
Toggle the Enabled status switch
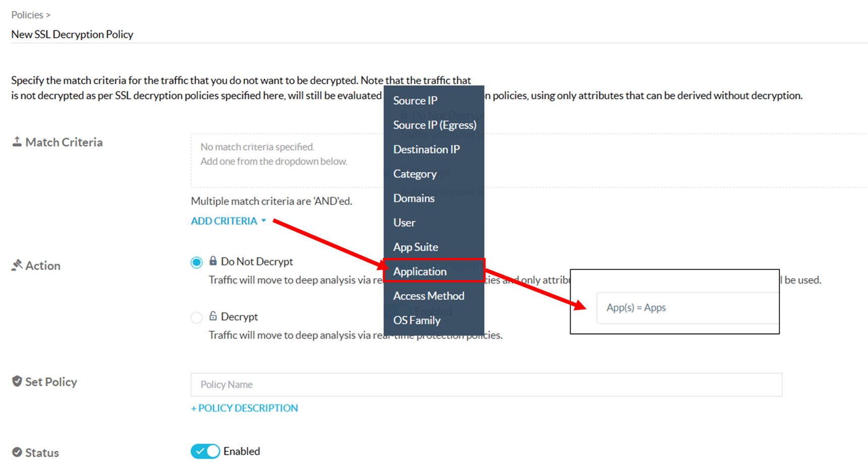(x=205, y=451)
